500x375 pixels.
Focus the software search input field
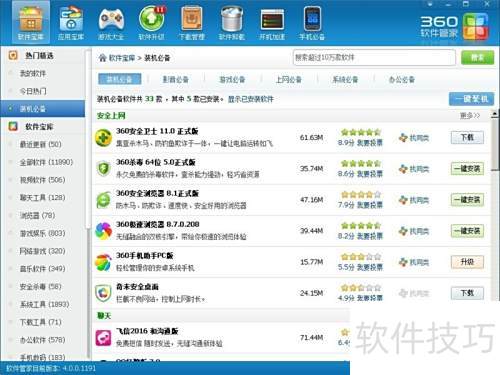click(374, 58)
